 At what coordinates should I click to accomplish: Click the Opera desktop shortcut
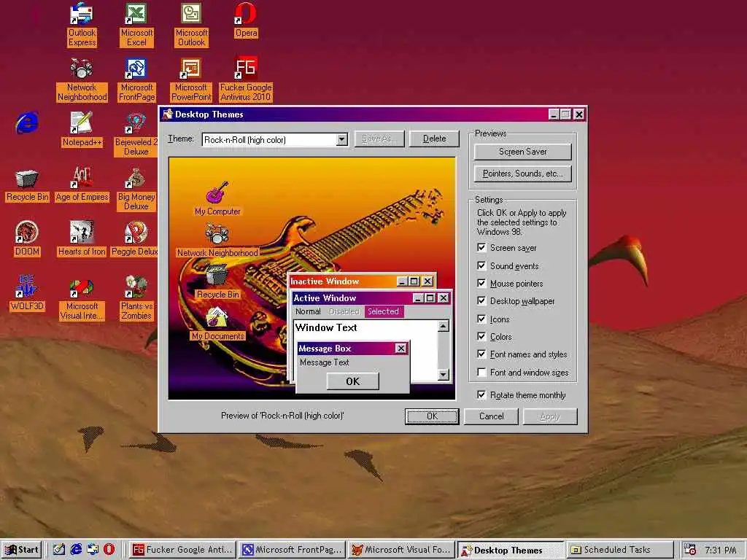point(246,21)
